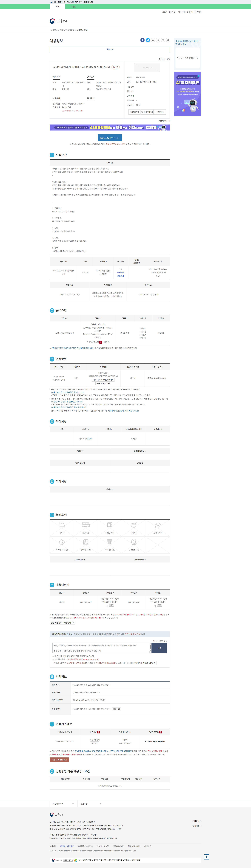251x868 pixels.
Task: Open 채용정보 breadcrumb link
Action: pyautogui.click(x=54, y=30)
